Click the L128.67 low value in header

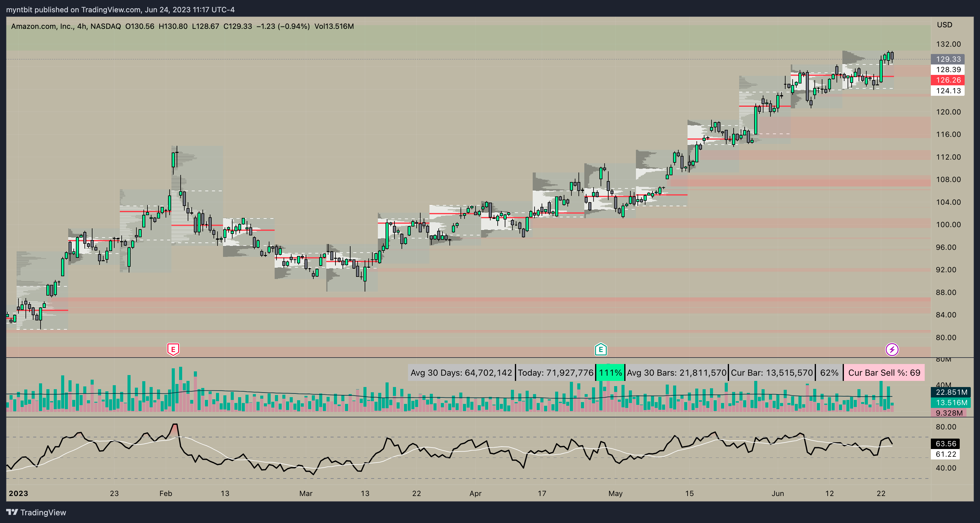(206, 26)
